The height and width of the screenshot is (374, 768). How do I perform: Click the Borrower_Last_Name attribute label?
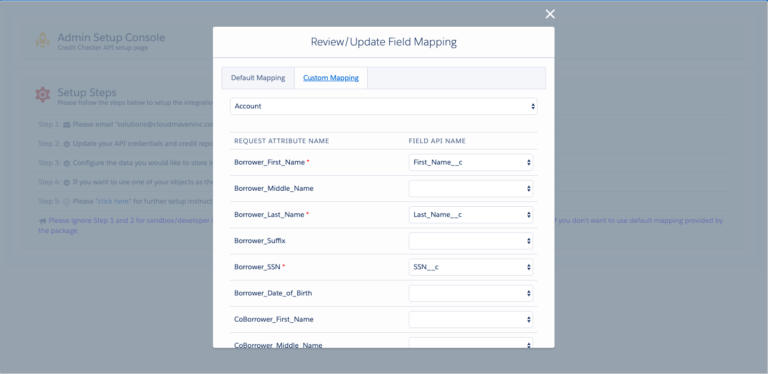coord(269,214)
